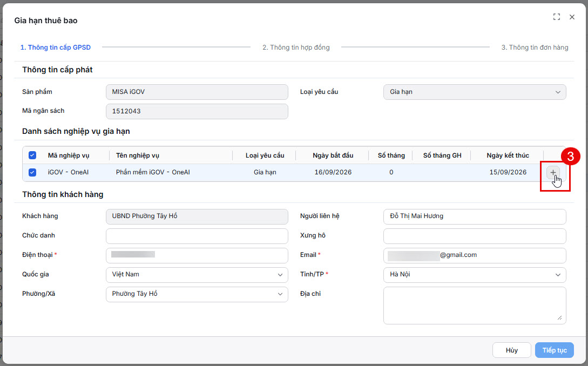The height and width of the screenshot is (366, 588).
Task: Expand the Tỉnh/TP dropdown
Action: [475, 275]
